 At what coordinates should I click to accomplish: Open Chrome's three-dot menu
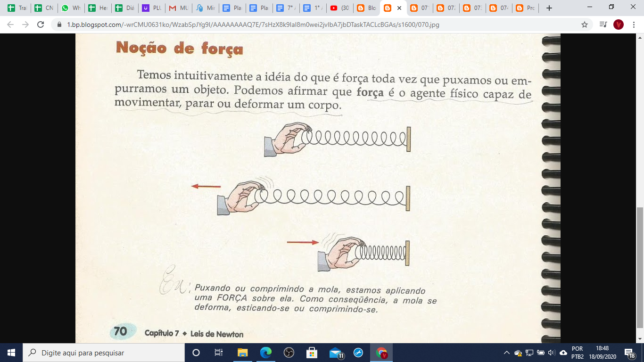tap(634, 25)
